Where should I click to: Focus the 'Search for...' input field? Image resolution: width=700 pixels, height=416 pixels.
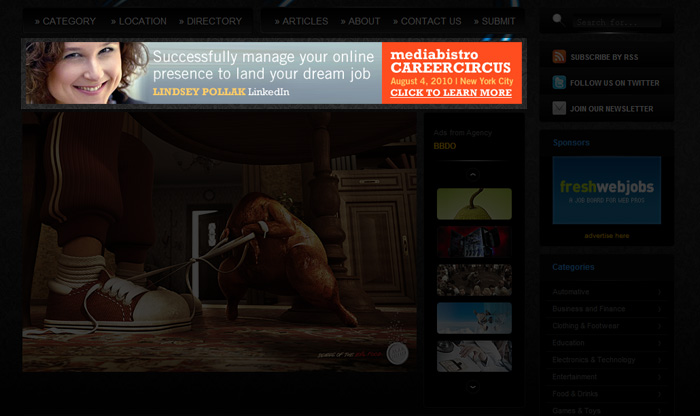(x=617, y=22)
